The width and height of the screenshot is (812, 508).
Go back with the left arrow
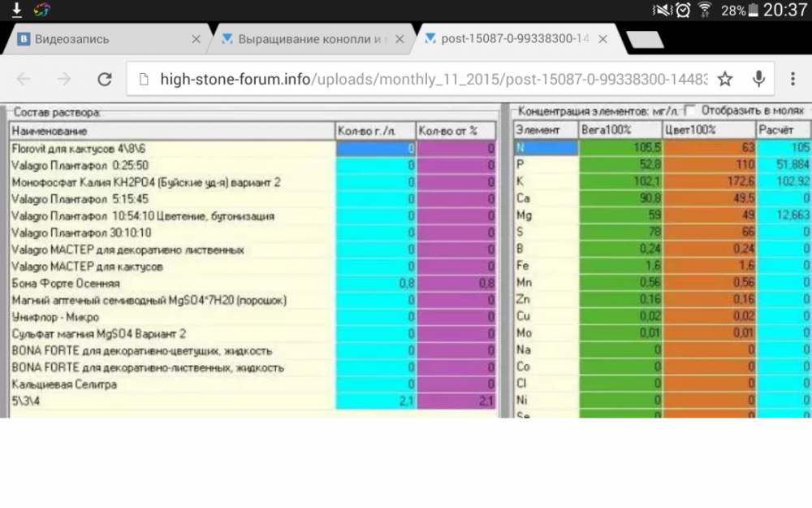pyautogui.click(x=24, y=79)
